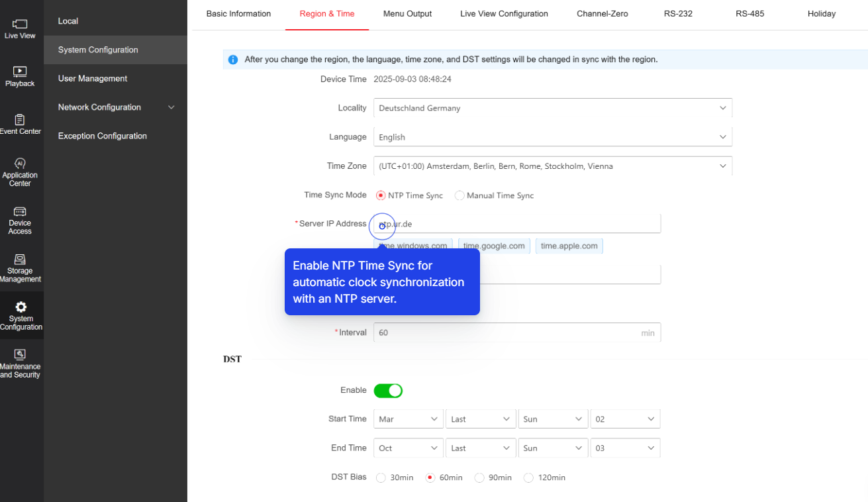Screen dimensions: 868x502
Task: Click the Interval input field
Action: [516, 332]
